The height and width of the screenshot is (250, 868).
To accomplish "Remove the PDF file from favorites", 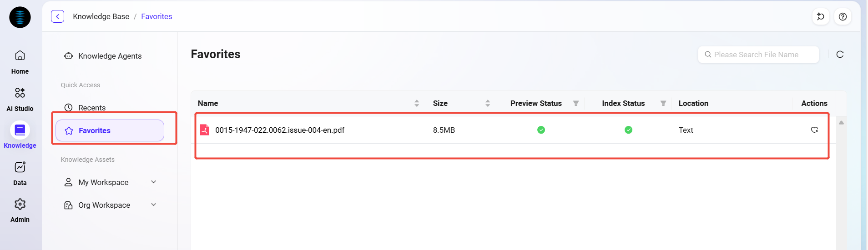I will pos(814,130).
